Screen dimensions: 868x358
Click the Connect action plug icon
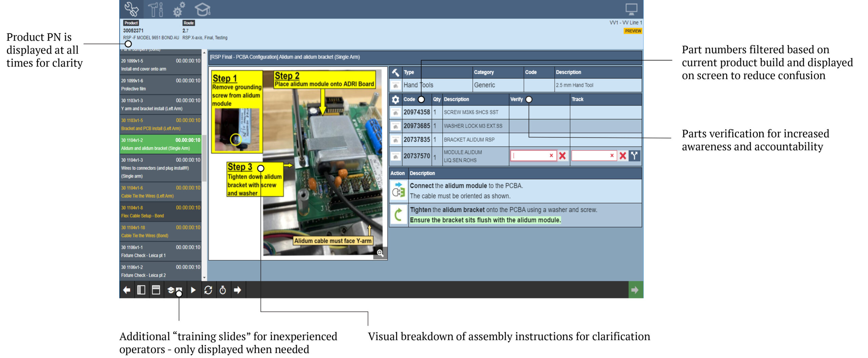point(398,191)
